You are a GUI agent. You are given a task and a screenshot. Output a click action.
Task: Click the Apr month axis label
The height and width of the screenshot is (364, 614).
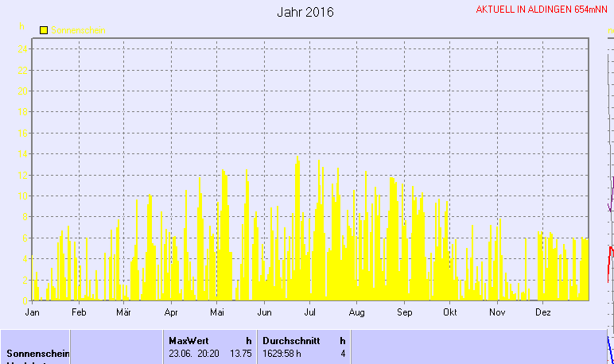click(170, 313)
